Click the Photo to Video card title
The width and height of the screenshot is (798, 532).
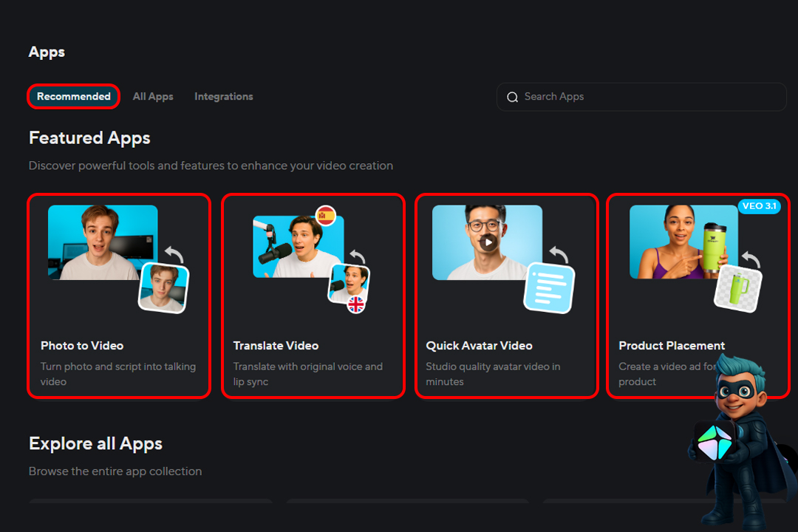tap(82, 346)
